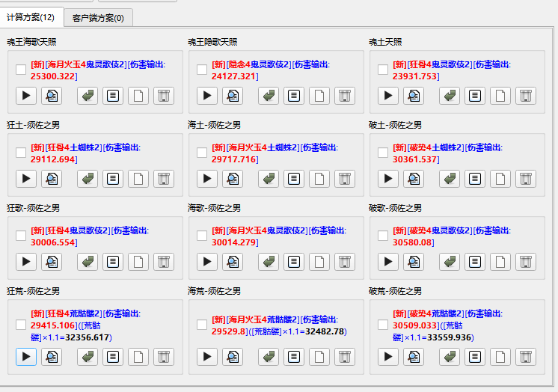
Task: Click play icon in 海荒-须佐之男 card
Action: coord(207,357)
